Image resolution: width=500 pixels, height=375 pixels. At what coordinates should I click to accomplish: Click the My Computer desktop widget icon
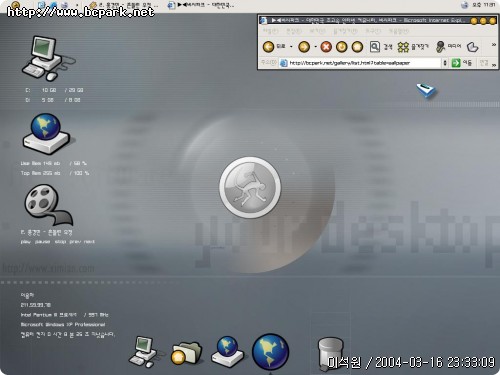(x=48, y=58)
